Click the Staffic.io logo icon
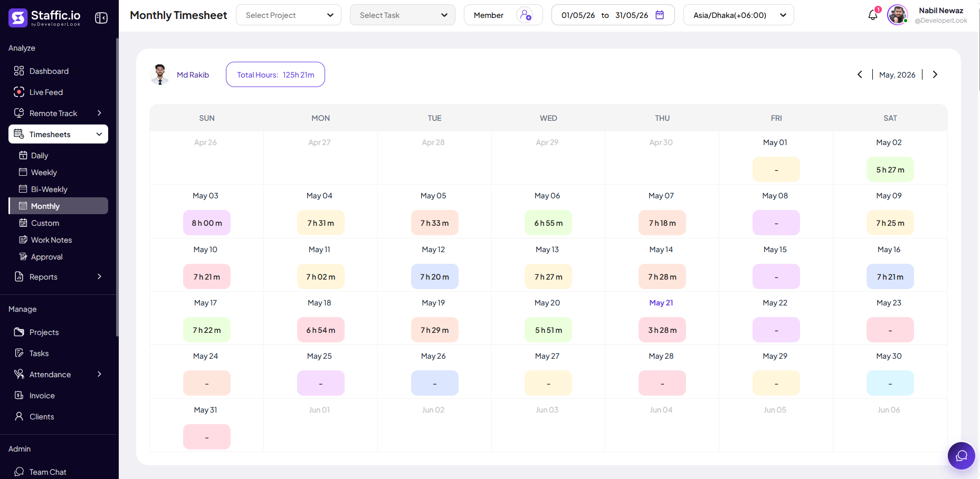 pyautogui.click(x=18, y=18)
